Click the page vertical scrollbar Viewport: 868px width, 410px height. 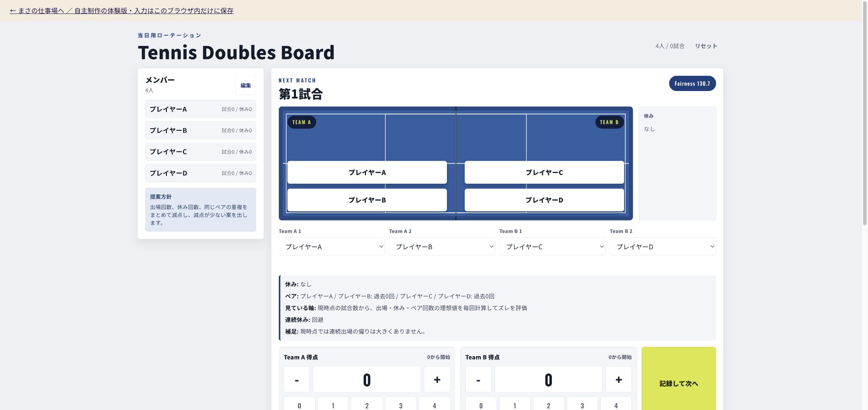click(x=865, y=113)
